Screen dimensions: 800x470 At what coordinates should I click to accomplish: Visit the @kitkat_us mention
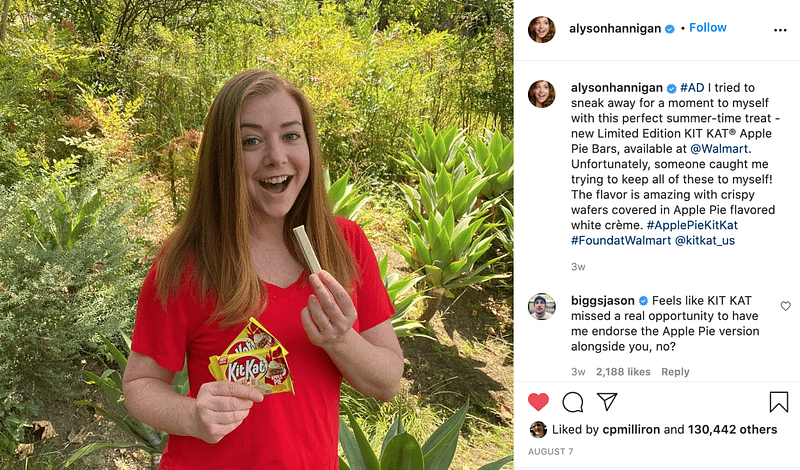tap(705, 240)
